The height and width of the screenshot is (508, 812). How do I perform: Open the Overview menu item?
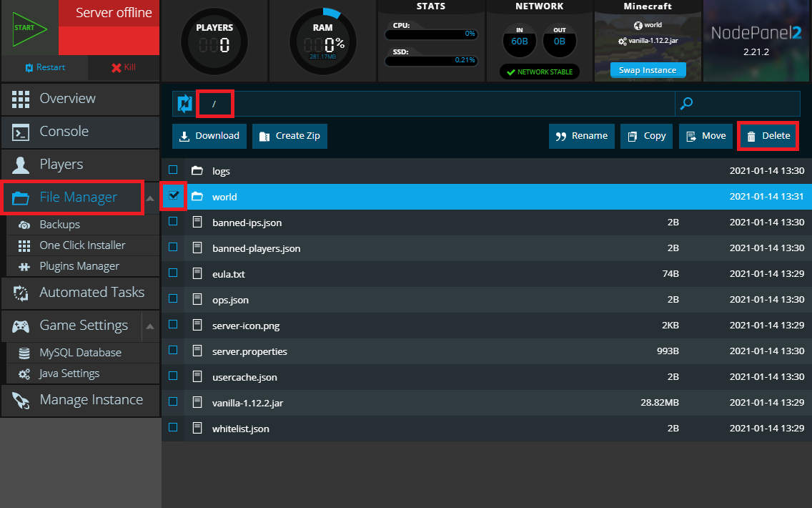pyautogui.click(x=80, y=99)
